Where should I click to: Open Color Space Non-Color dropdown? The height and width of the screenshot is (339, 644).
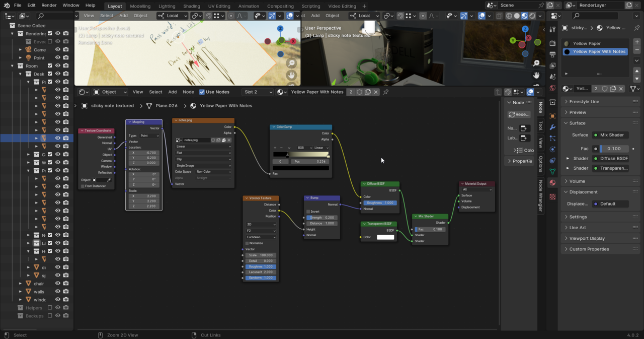[x=213, y=172]
